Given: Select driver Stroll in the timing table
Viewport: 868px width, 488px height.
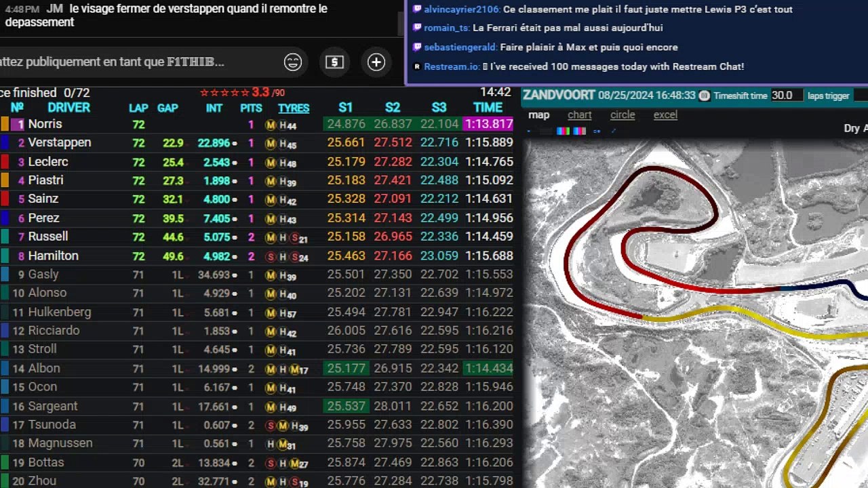Looking at the screenshot, I should [x=42, y=349].
